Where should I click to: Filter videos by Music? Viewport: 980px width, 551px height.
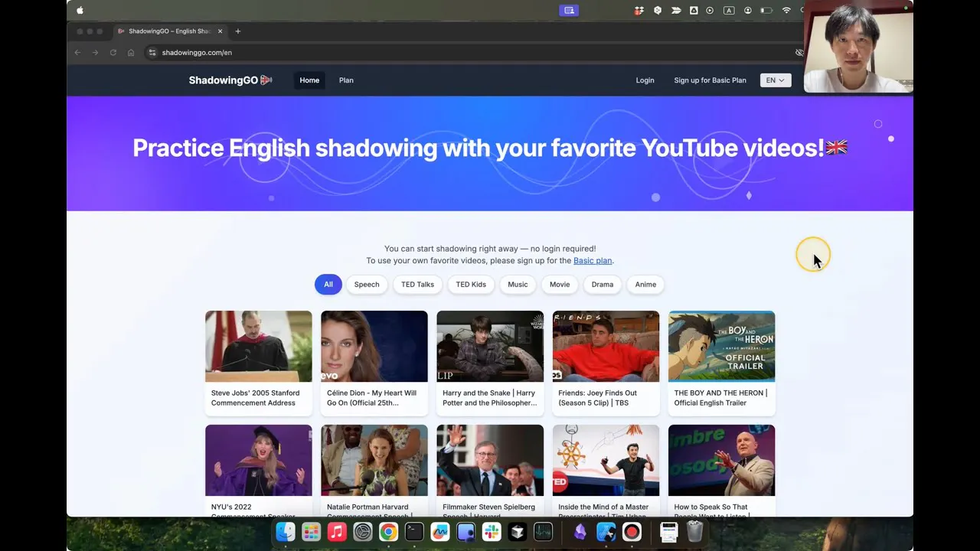pyautogui.click(x=518, y=285)
